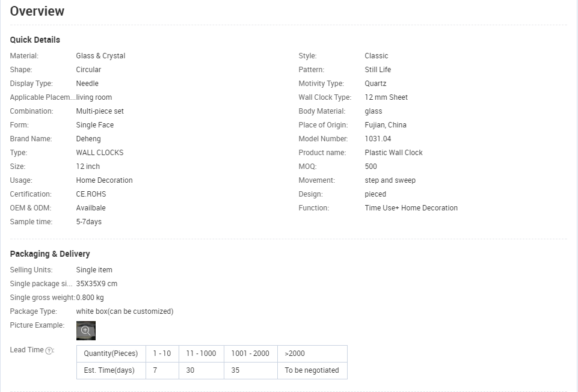This screenshot has width=578, height=392.
Task: Click the Quantity(Pieces) table header cell
Action: (111, 354)
